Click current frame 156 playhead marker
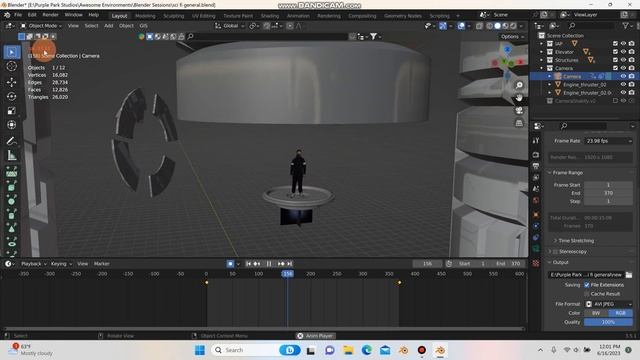Image resolution: width=640 pixels, height=360 pixels. pyautogui.click(x=287, y=274)
